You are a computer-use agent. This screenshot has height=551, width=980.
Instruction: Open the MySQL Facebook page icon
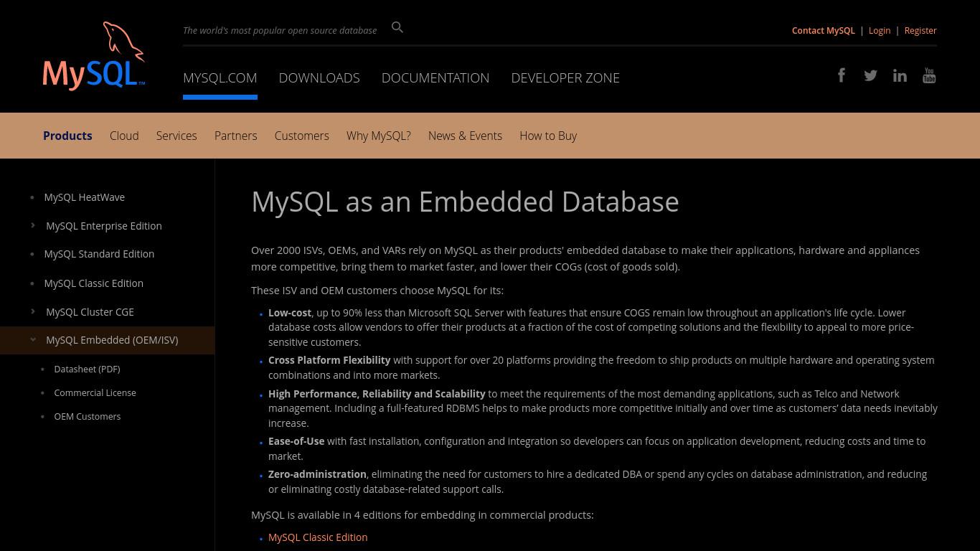[x=842, y=75]
